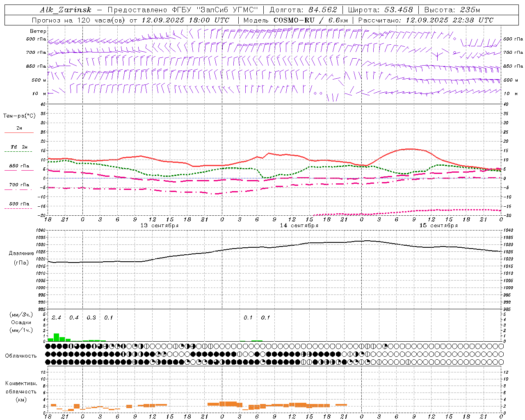Click the latitude value Широта: 53.458

pyautogui.click(x=380, y=10)
